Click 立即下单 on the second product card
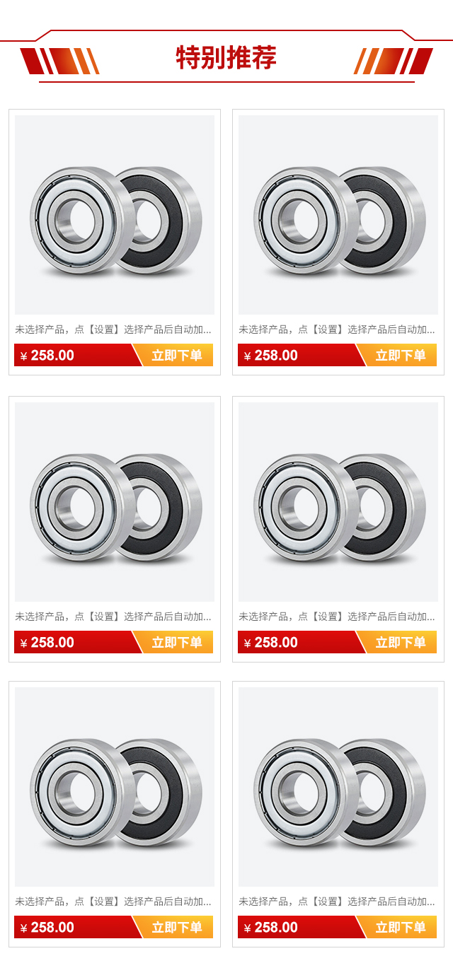453x980 pixels. tap(401, 355)
